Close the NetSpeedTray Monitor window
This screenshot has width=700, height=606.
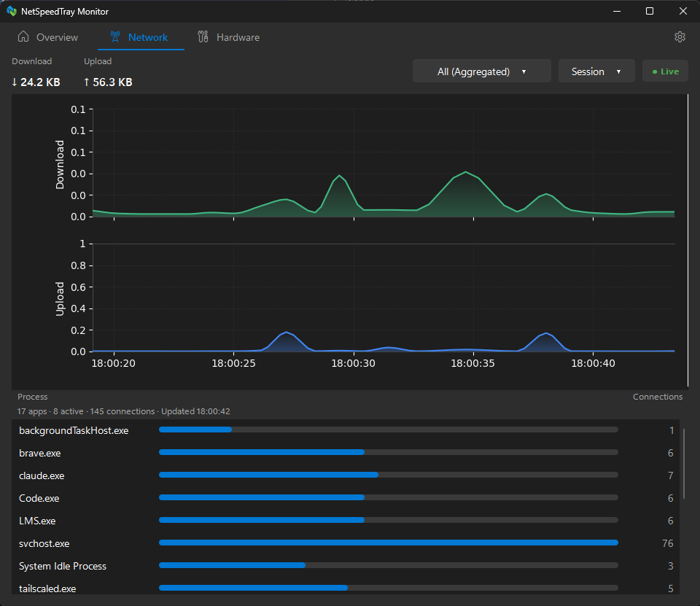click(683, 11)
